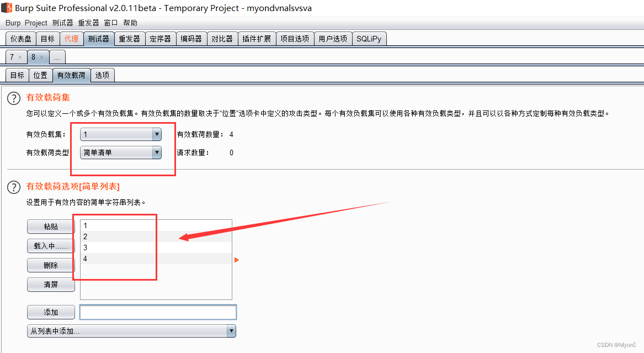Click the orange arrow beside payload list
The width and height of the screenshot is (644, 353).
(237, 260)
